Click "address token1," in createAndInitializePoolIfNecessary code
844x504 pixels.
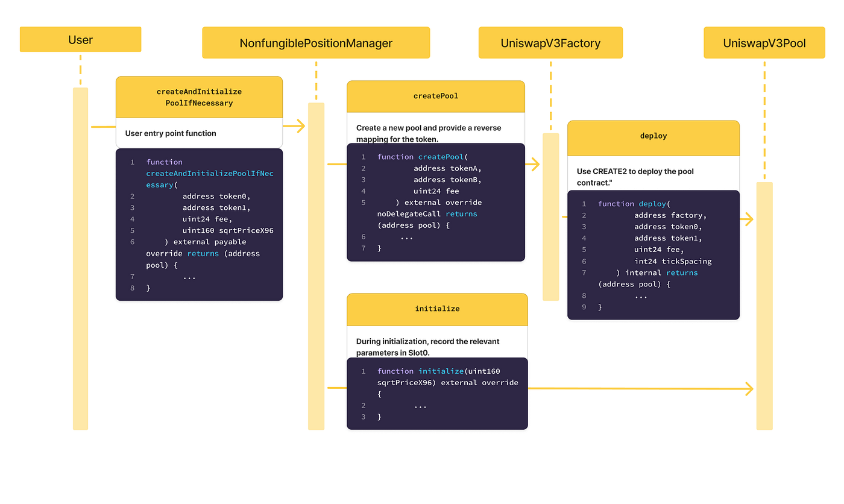[x=216, y=208]
